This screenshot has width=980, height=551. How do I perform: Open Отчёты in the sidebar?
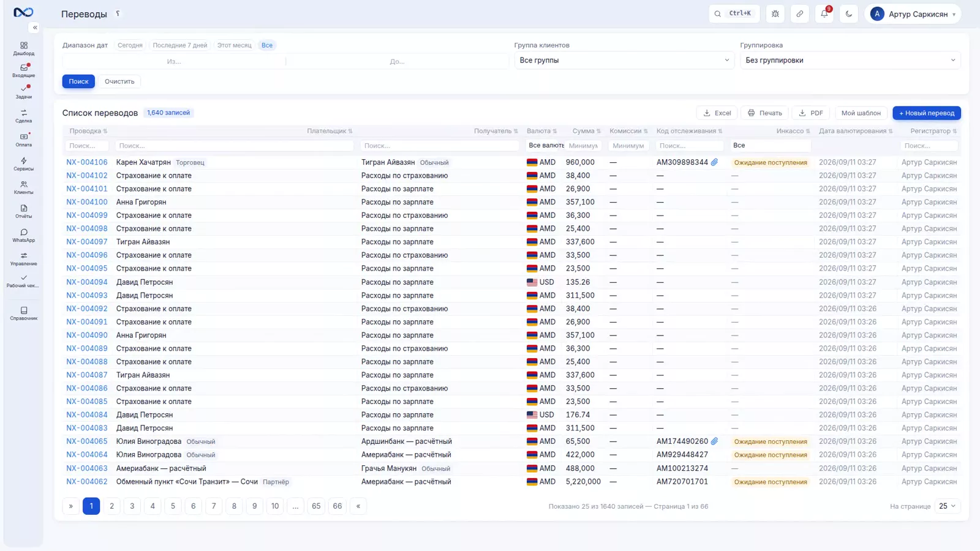[x=24, y=211]
